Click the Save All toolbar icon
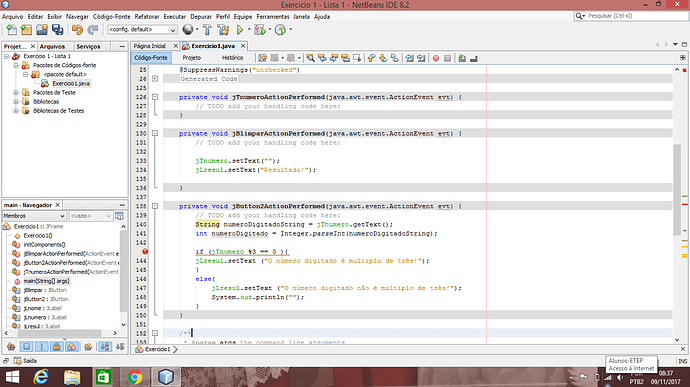This screenshot has height=387, width=690. tap(58, 29)
